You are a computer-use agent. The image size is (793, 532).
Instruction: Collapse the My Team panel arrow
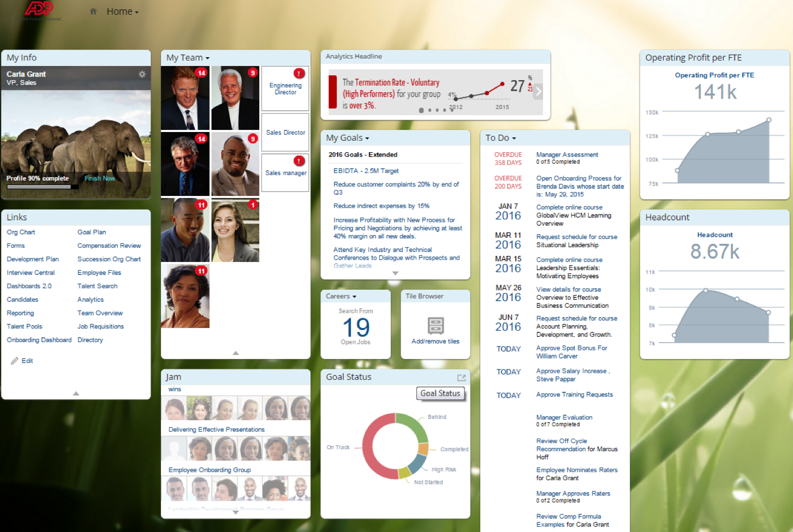(236, 353)
